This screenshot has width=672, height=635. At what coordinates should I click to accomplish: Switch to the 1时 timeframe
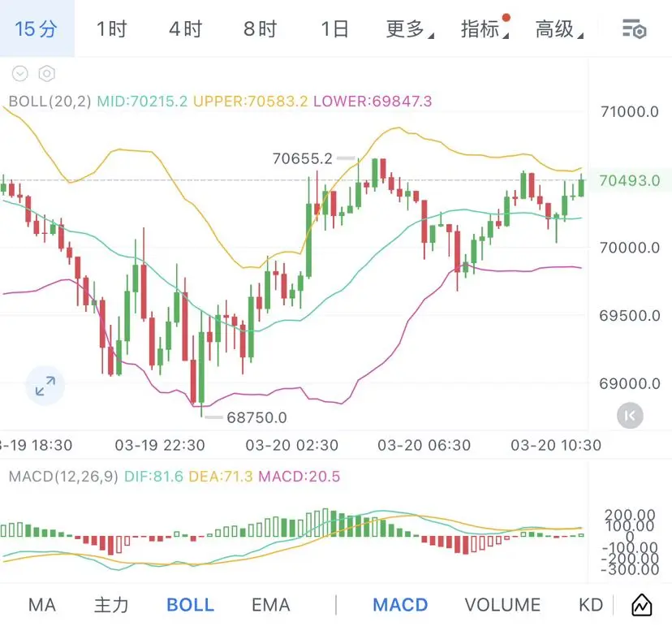coord(111,30)
